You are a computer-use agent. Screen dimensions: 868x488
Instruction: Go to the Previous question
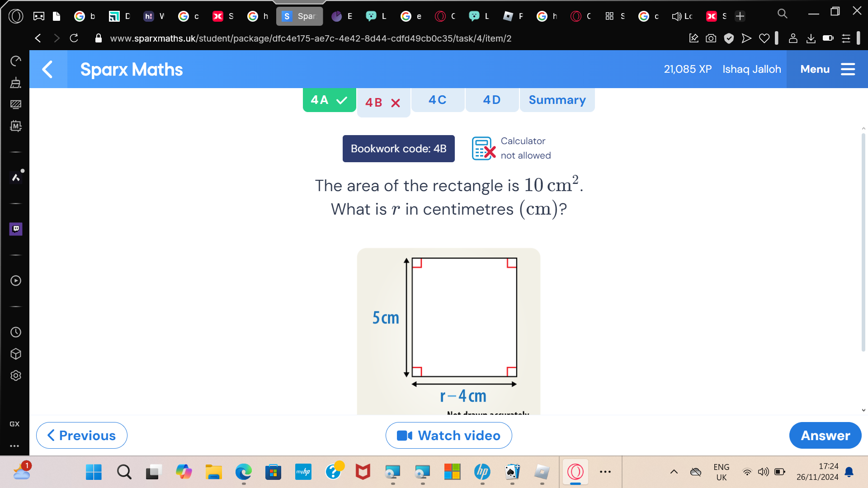click(x=82, y=435)
